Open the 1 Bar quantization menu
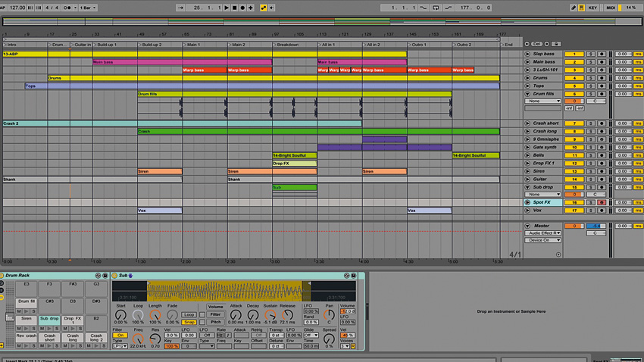The width and height of the screenshot is (644, 362). [x=88, y=8]
